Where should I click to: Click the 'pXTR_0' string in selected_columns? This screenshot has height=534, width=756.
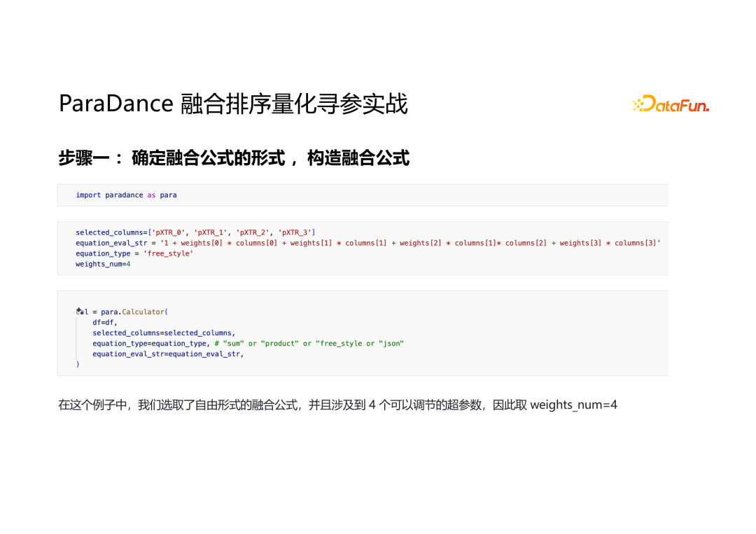[168, 232]
